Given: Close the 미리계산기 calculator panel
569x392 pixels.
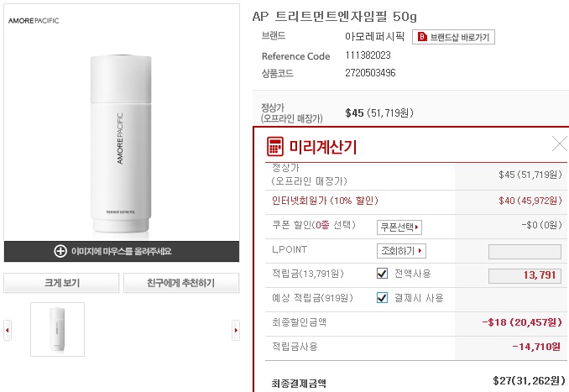Looking at the screenshot, I should pyautogui.click(x=560, y=144).
